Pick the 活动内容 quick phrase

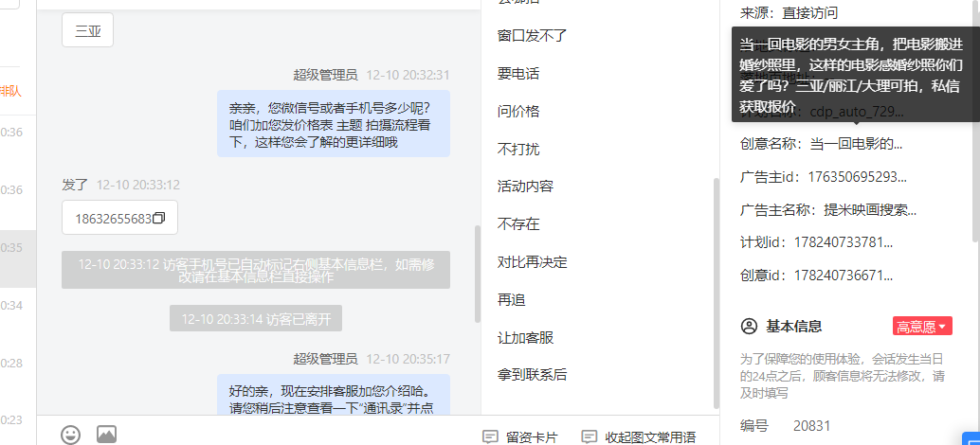tap(525, 186)
